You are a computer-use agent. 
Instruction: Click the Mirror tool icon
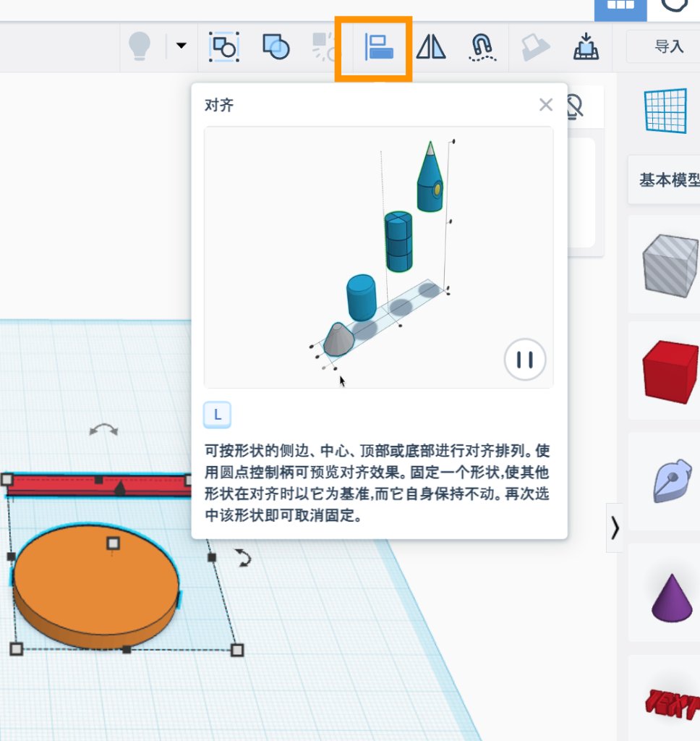tap(431, 46)
